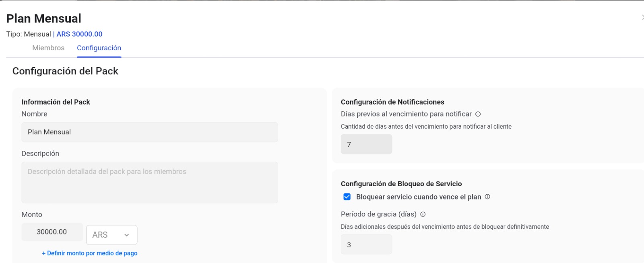Close the Plan Mensual panel
The height and width of the screenshot is (263, 644).
coord(642,17)
